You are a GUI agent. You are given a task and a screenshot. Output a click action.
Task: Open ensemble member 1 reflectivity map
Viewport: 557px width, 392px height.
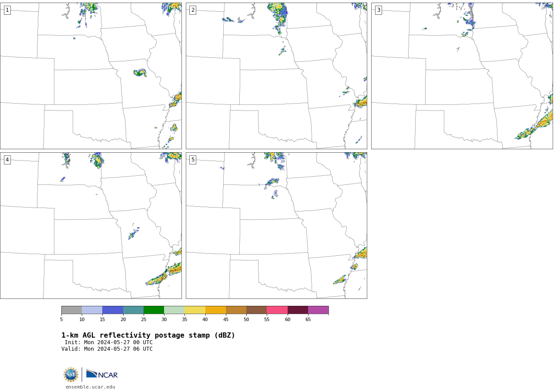[91, 76]
